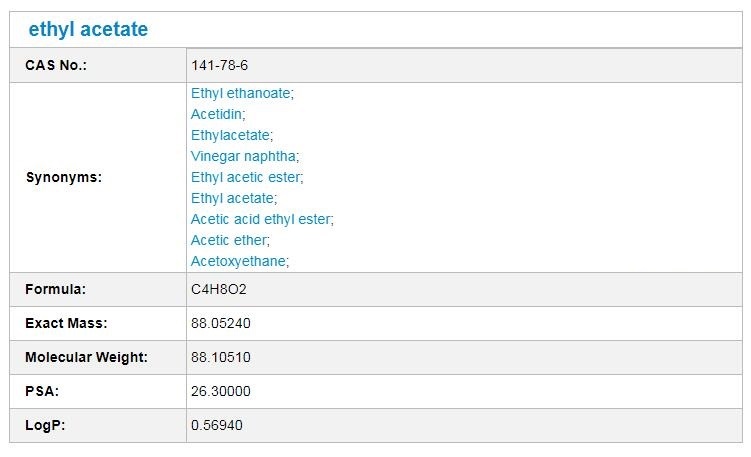751x457 pixels.
Task: Follow the Acetic ether synonym link
Action: [x=229, y=240]
